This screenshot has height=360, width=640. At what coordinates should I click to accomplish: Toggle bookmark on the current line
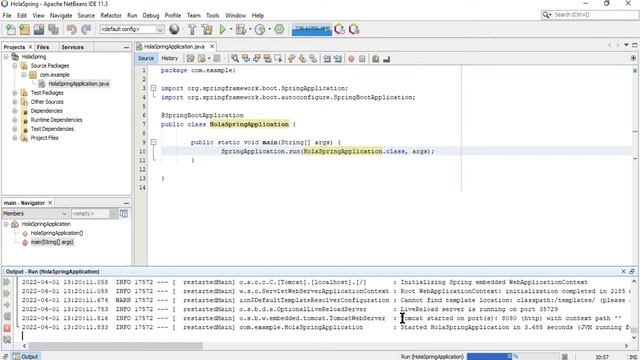click(313, 59)
